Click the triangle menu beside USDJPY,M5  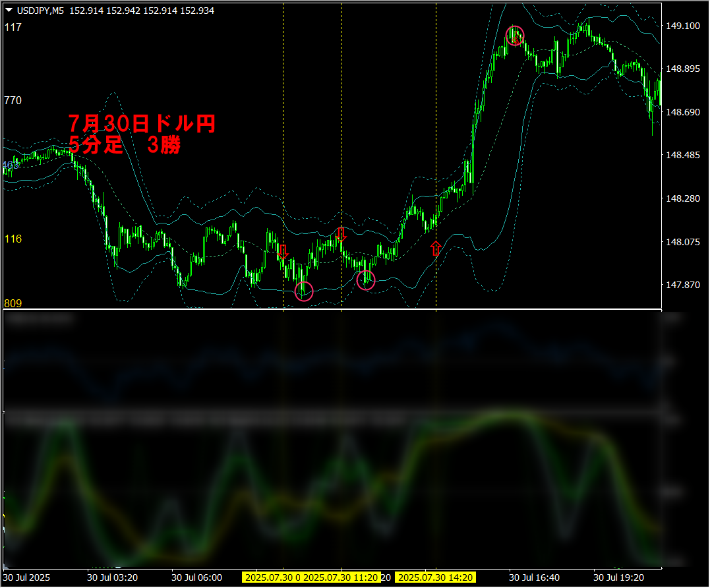(x=8, y=11)
